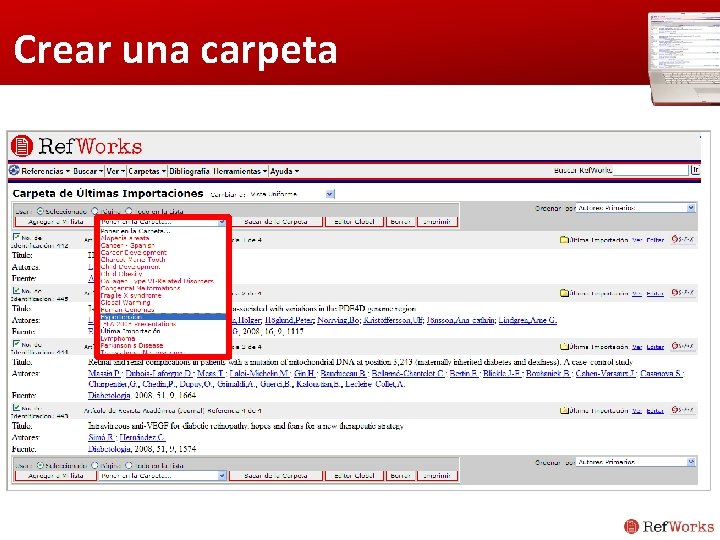This screenshot has width=720, height=540.
Task: Select the Todo en la lista radio in the bottom toolbar
Action: coord(129,465)
